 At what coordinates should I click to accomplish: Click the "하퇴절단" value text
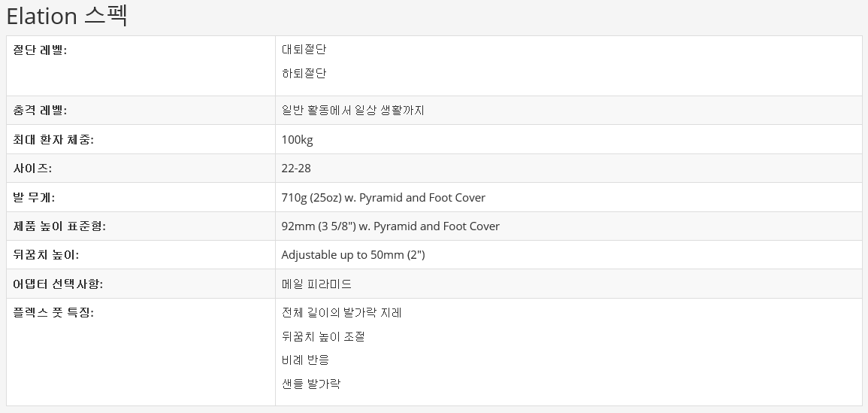304,74
